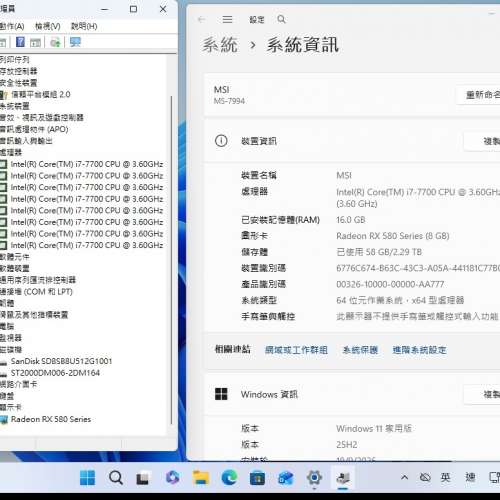Launch Copilot from the taskbar
The height and width of the screenshot is (500, 500).
pyautogui.click(x=172, y=478)
